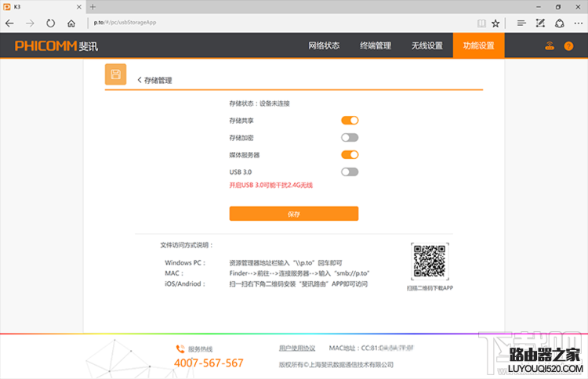Screen dimensions: 588x379
Task: Click the address bar p.to URL
Action: click(125, 23)
